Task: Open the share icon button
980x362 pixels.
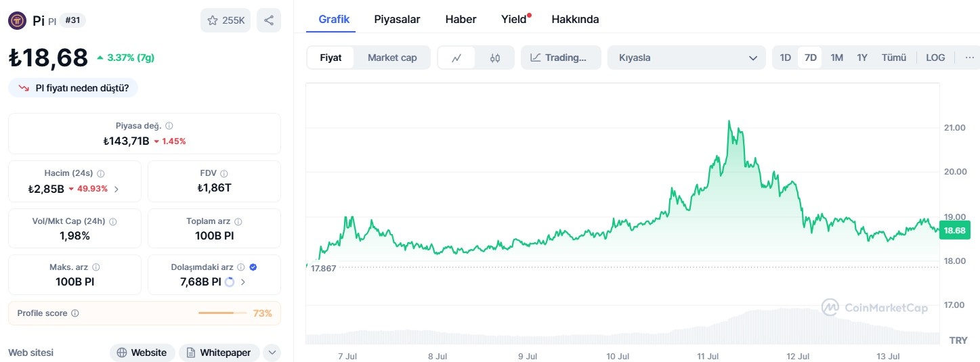Action: (x=269, y=20)
